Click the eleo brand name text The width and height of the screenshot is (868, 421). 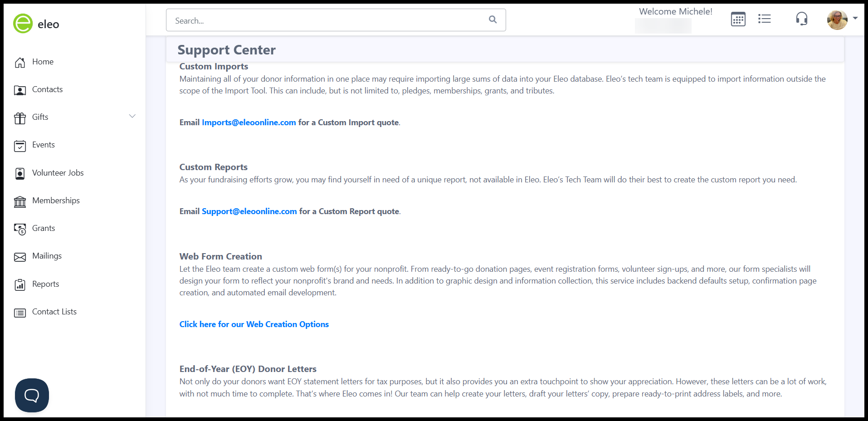[48, 24]
